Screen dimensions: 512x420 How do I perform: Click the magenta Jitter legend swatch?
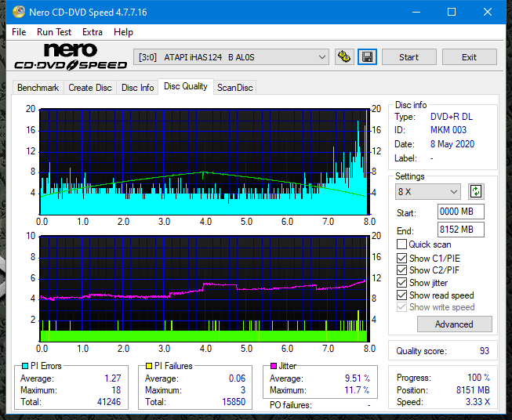[274, 366]
